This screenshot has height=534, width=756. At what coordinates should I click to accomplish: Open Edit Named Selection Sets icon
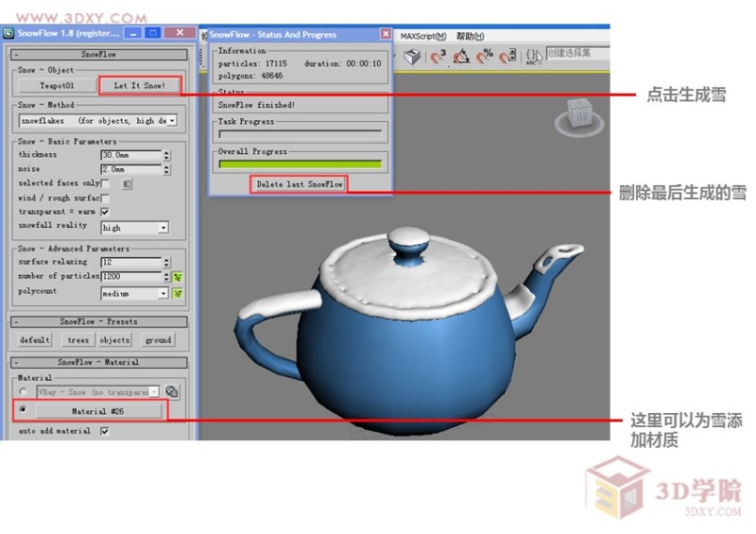point(533,57)
